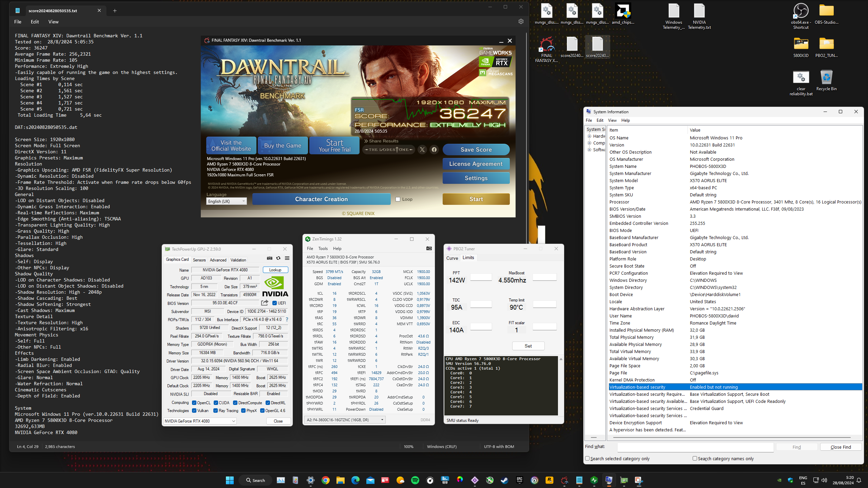
Task: Click the BIOS export share icon in GPU-Z
Action: pyautogui.click(x=265, y=303)
